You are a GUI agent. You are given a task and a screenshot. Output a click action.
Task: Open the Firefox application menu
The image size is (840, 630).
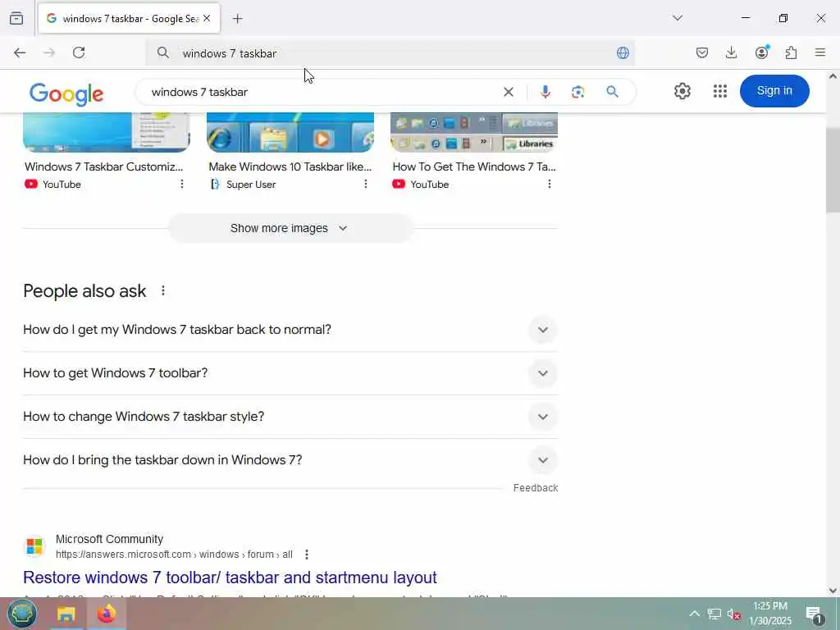click(820, 52)
